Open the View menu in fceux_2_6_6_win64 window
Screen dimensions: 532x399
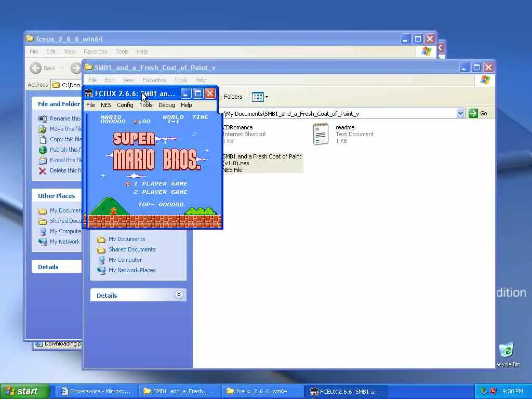tap(70, 51)
